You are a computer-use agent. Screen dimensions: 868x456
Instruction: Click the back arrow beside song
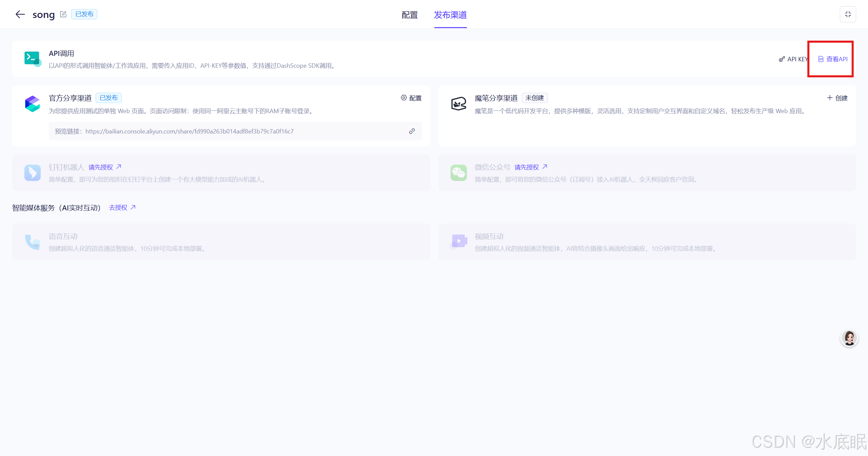[x=20, y=14]
